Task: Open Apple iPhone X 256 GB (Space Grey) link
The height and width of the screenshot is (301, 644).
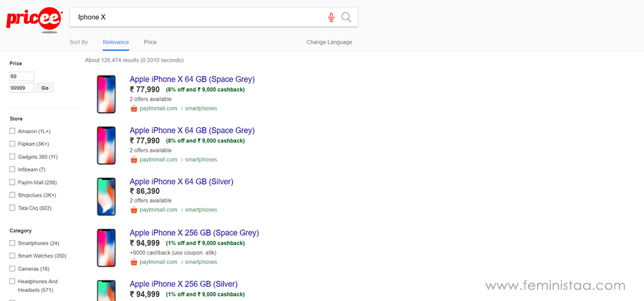Action: 194,233
